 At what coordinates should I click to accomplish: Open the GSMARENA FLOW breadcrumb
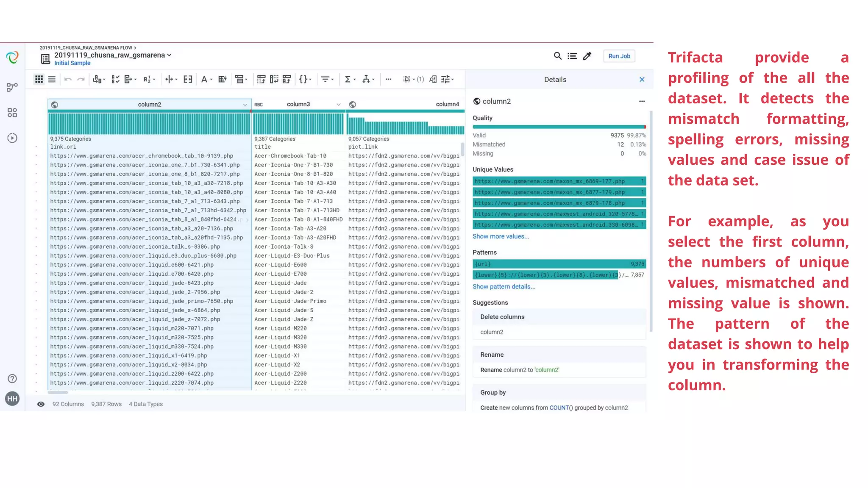86,48
